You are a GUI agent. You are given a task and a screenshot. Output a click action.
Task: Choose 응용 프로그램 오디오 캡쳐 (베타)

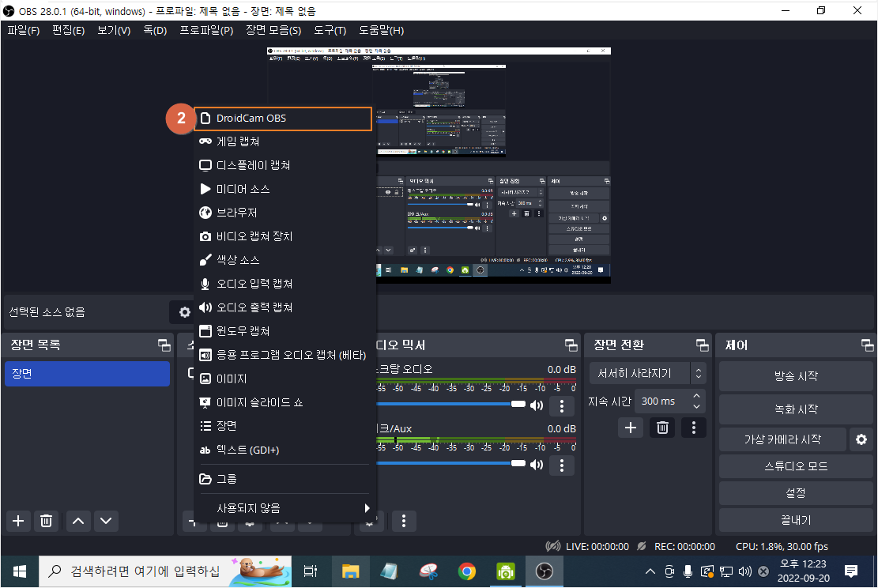285,355
